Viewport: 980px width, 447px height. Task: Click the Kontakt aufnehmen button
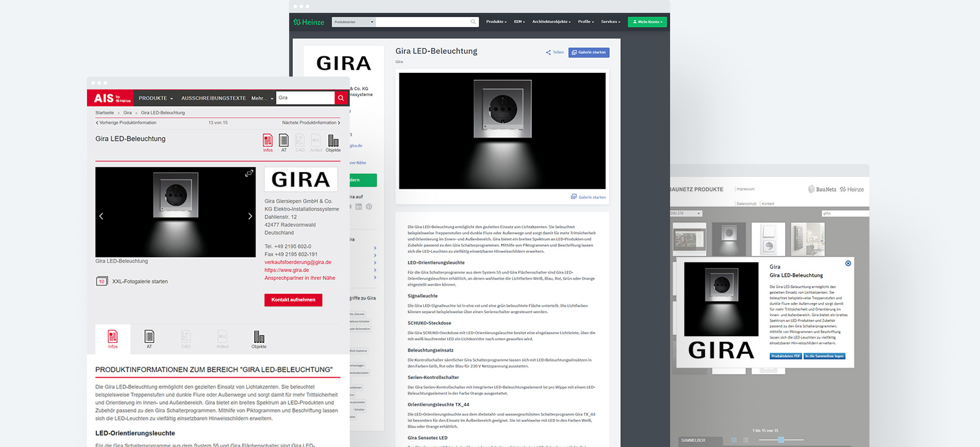(293, 300)
